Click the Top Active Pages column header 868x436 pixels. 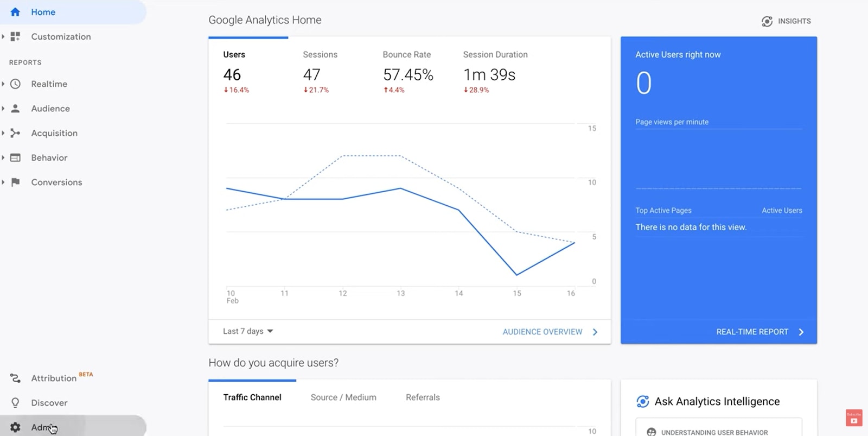click(x=663, y=210)
